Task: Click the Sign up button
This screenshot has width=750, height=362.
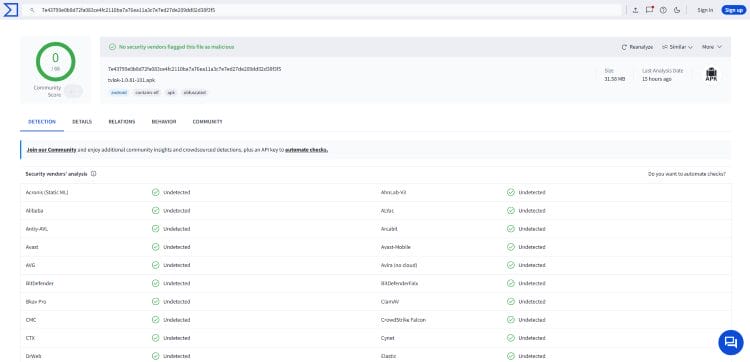Action: [x=734, y=10]
